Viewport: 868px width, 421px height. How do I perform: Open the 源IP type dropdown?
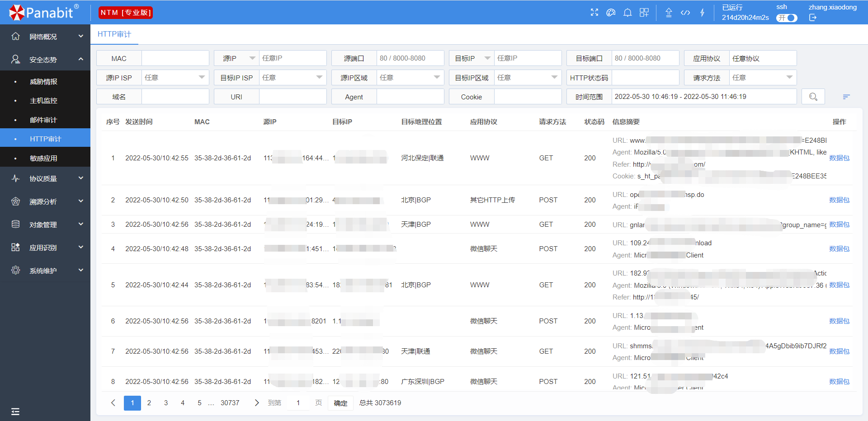coord(236,58)
